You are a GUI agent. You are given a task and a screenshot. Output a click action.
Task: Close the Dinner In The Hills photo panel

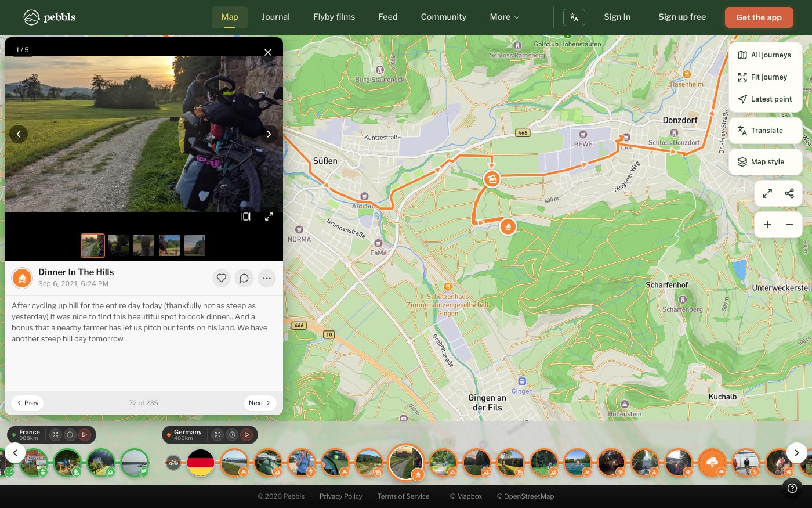click(268, 52)
